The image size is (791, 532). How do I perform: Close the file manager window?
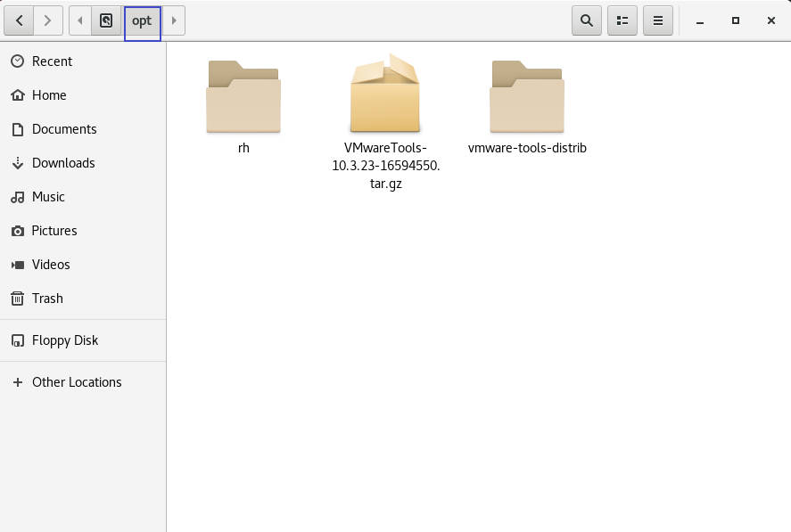770,20
